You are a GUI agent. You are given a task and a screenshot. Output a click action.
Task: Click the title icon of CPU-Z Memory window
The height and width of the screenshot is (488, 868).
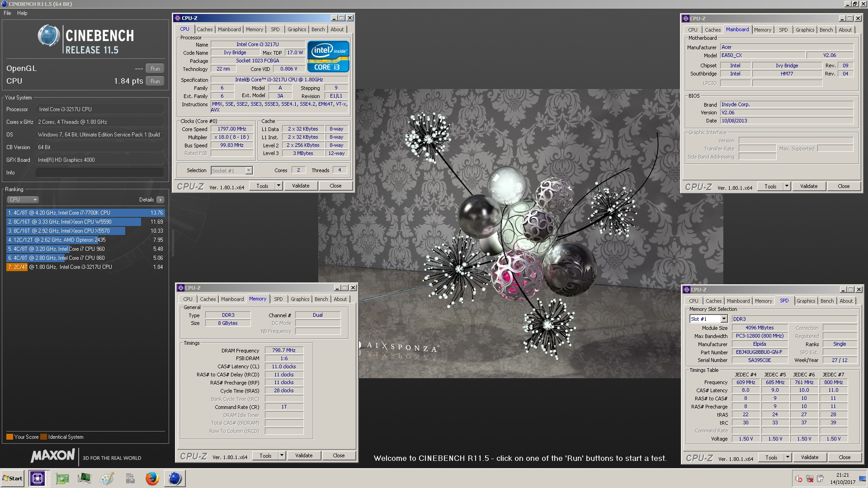[x=181, y=288]
